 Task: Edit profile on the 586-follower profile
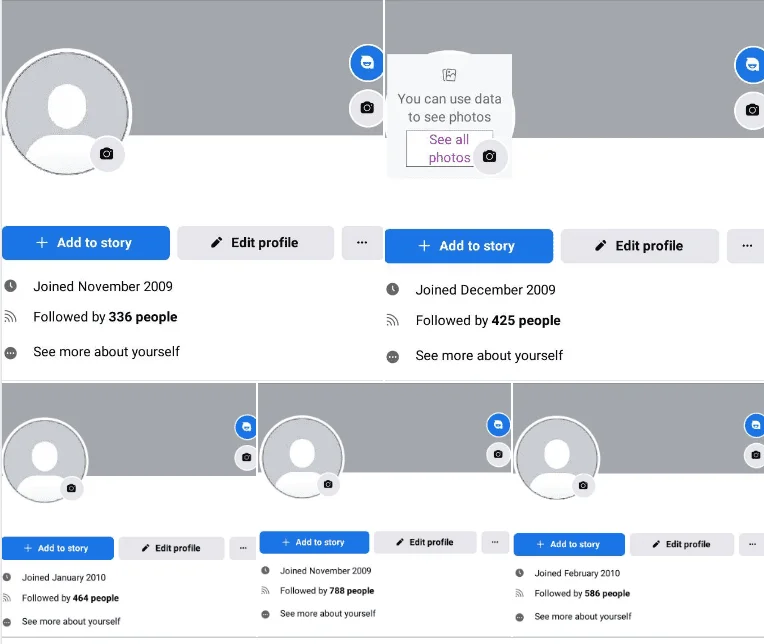682,544
